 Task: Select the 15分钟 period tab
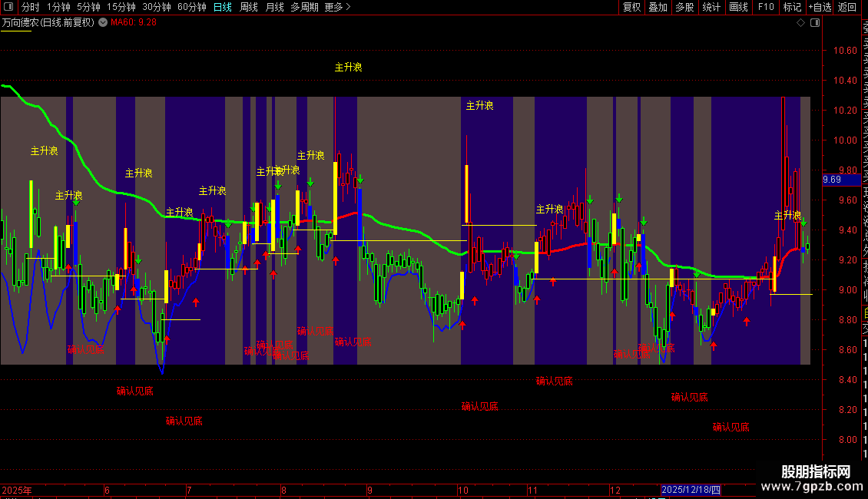(121, 7)
